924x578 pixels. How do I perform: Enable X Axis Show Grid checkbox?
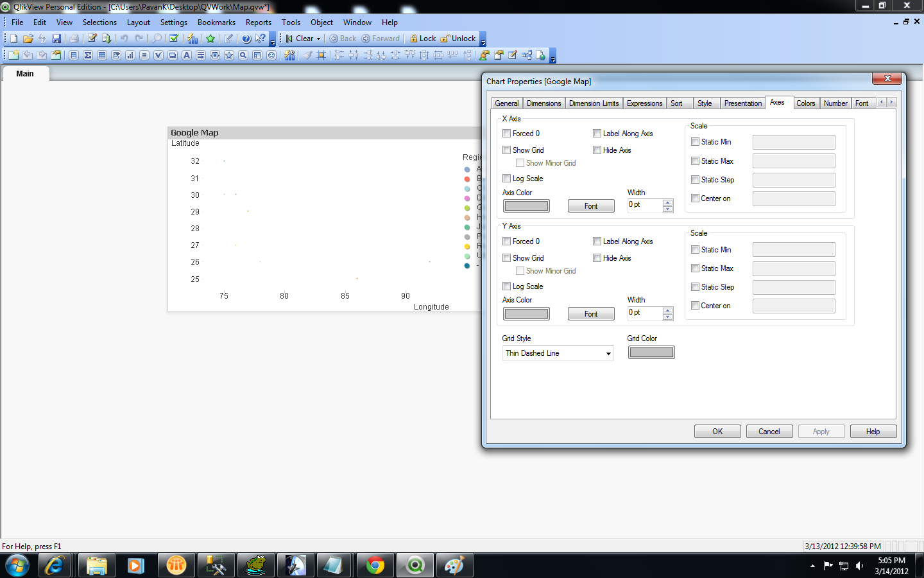coord(507,150)
